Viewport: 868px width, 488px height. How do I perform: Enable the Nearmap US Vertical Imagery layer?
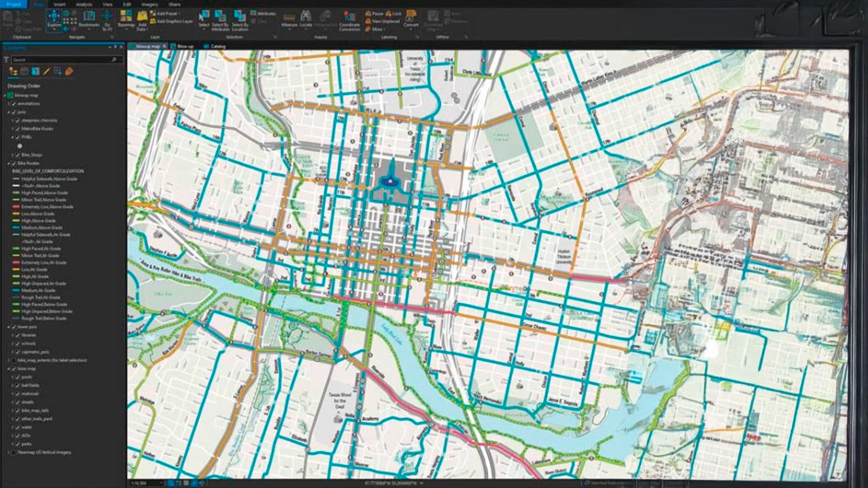(x=14, y=452)
